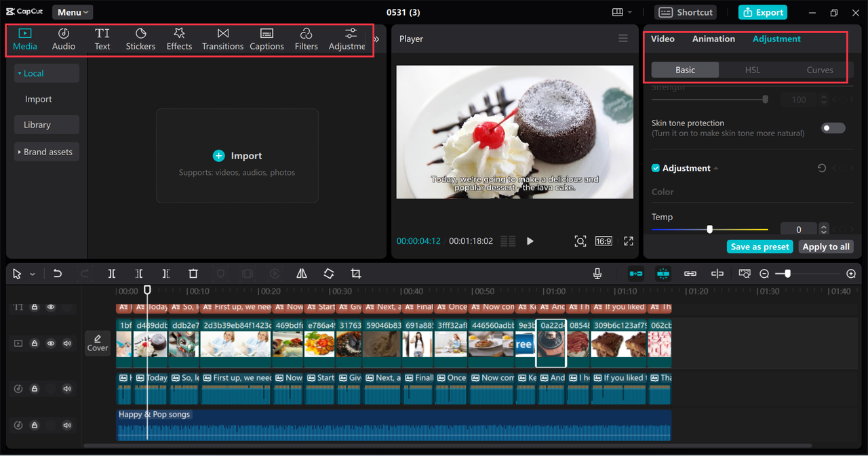Rotate the selected clip
Viewport: 868px width, 456px height.
pyautogui.click(x=329, y=274)
